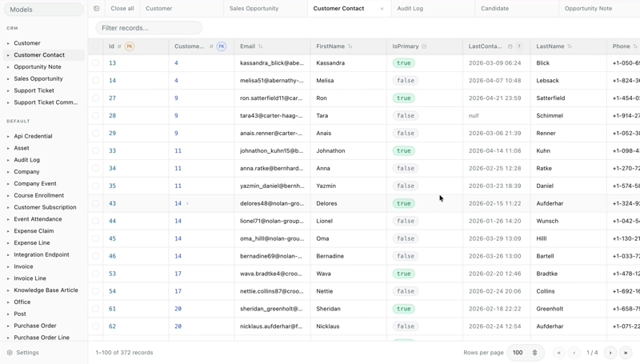Open record Id 13 link

click(112, 63)
